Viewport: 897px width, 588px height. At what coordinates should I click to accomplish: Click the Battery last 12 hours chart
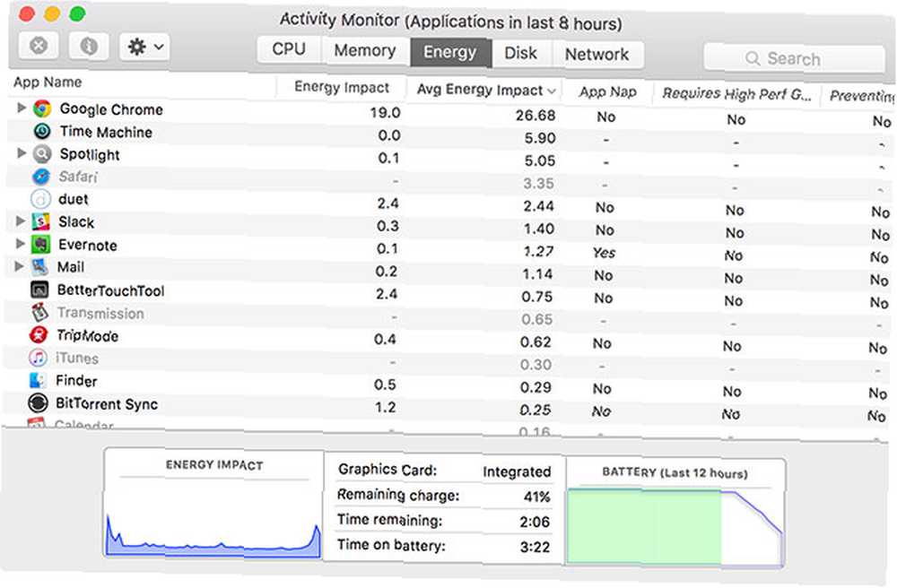(x=675, y=512)
